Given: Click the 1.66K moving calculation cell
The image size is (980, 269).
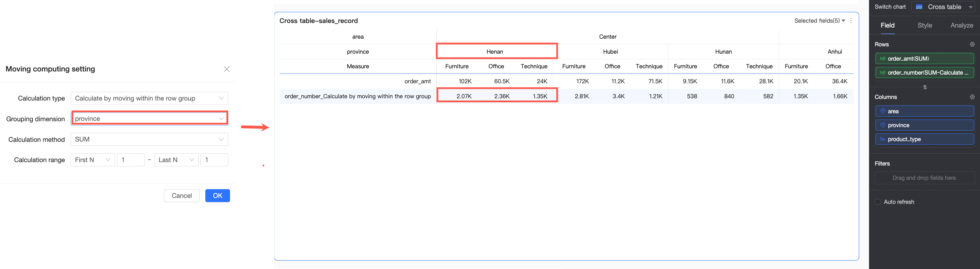Looking at the screenshot, I should (840, 96).
